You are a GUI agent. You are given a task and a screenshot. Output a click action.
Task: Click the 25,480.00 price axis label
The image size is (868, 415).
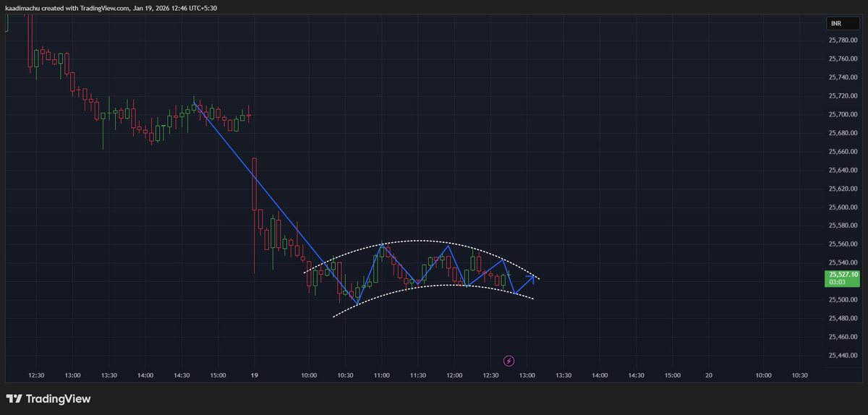point(843,319)
